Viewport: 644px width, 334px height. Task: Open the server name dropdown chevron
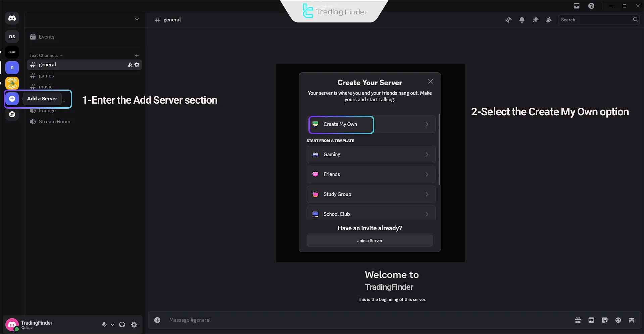[x=137, y=19]
